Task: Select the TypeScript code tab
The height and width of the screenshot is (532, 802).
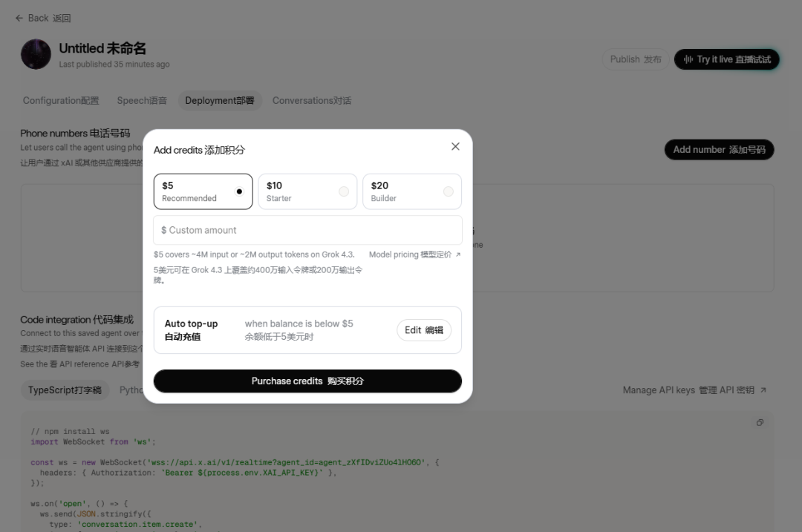Action: (x=65, y=390)
